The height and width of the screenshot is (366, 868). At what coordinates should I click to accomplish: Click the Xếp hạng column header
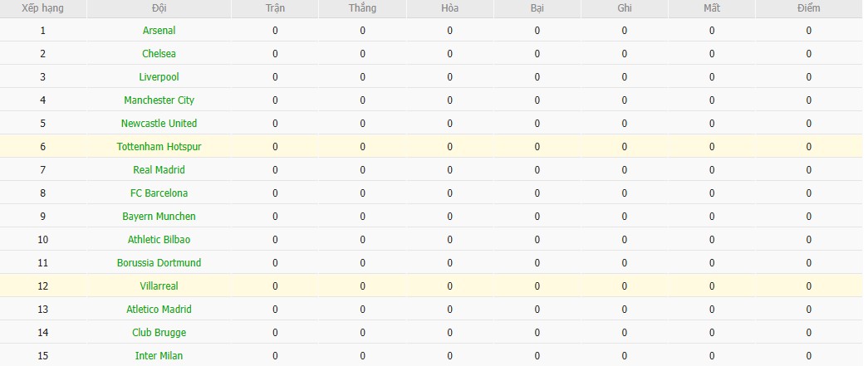[42, 8]
